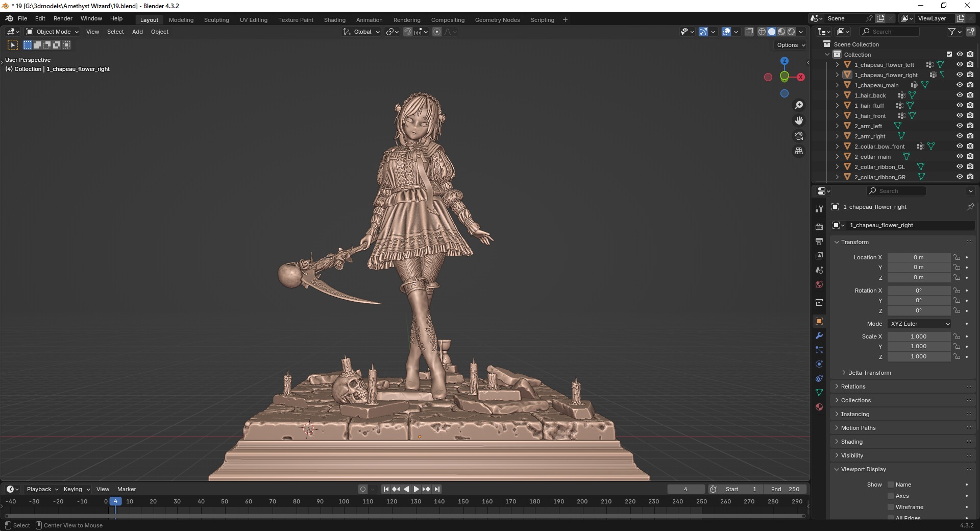The image size is (980, 531).
Task: Toggle camera view icon in viewport
Action: (799, 136)
